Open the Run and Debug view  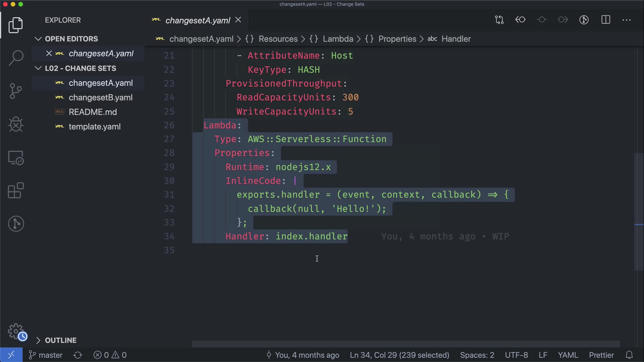click(16, 124)
